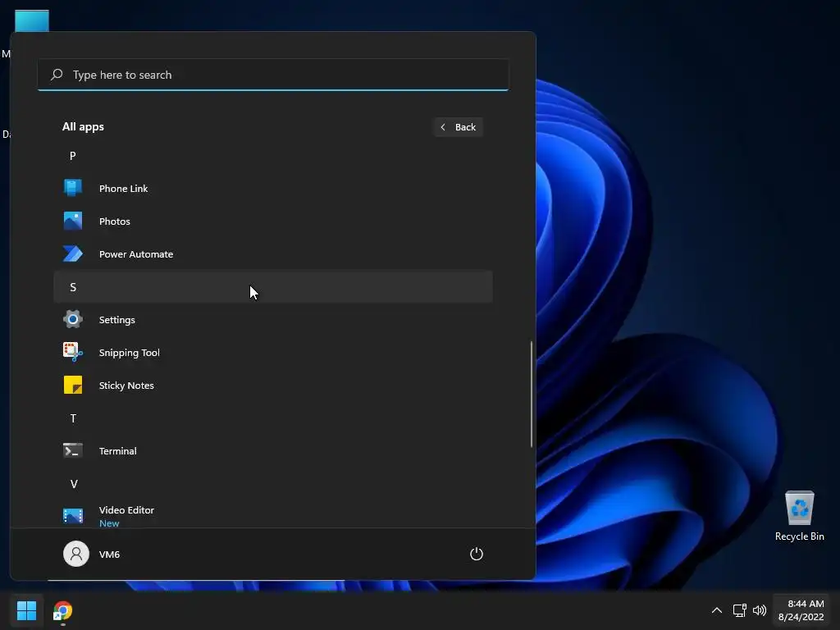Click the 'VM6' username text
Screen dimensions: 840x630
[109, 555]
